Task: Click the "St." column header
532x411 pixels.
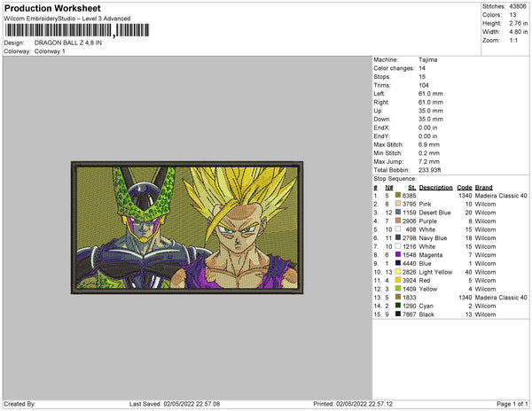Action: point(412,188)
